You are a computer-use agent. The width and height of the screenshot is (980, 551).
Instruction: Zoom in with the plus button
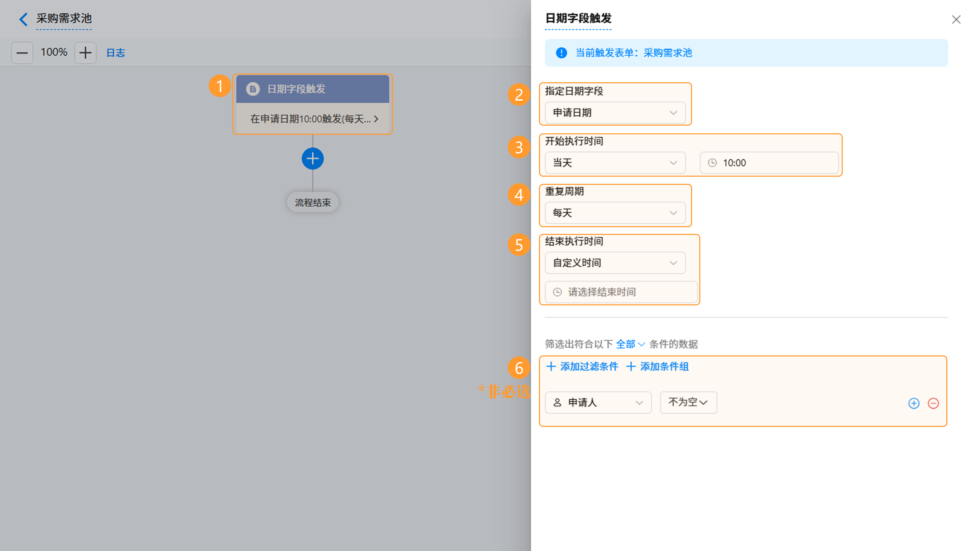85,53
